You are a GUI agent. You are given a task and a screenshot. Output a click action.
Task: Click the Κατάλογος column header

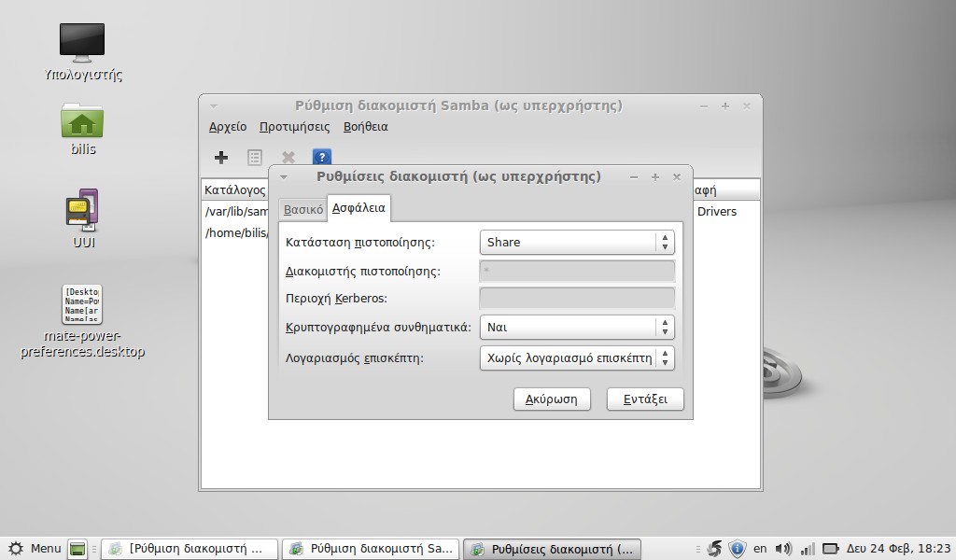coord(234,190)
